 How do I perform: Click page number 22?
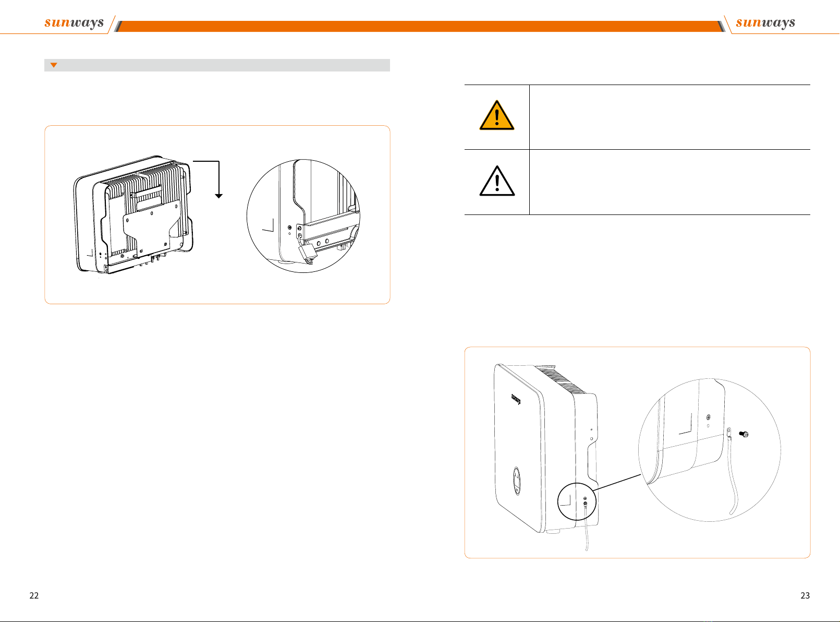pyautogui.click(x=34, y=595)
